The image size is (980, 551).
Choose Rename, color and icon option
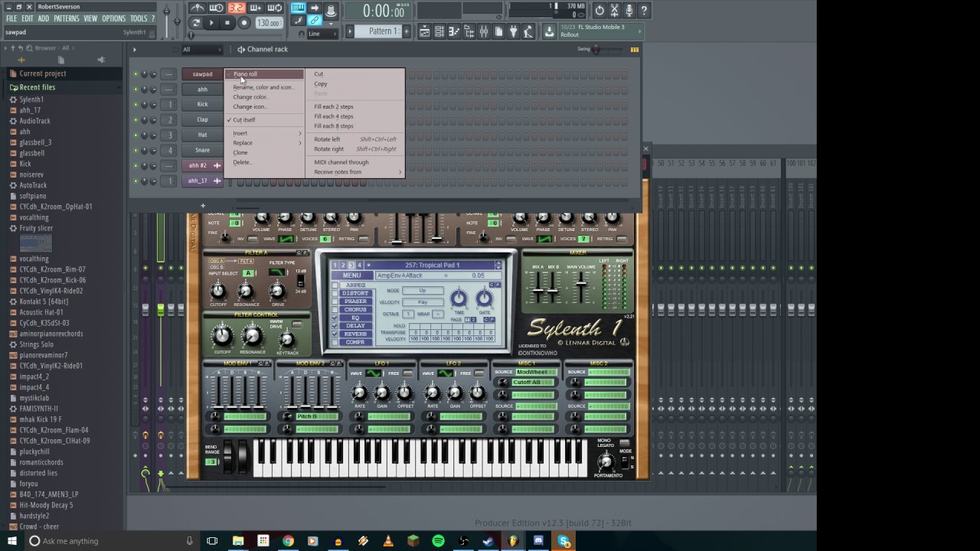click(265, 87)
